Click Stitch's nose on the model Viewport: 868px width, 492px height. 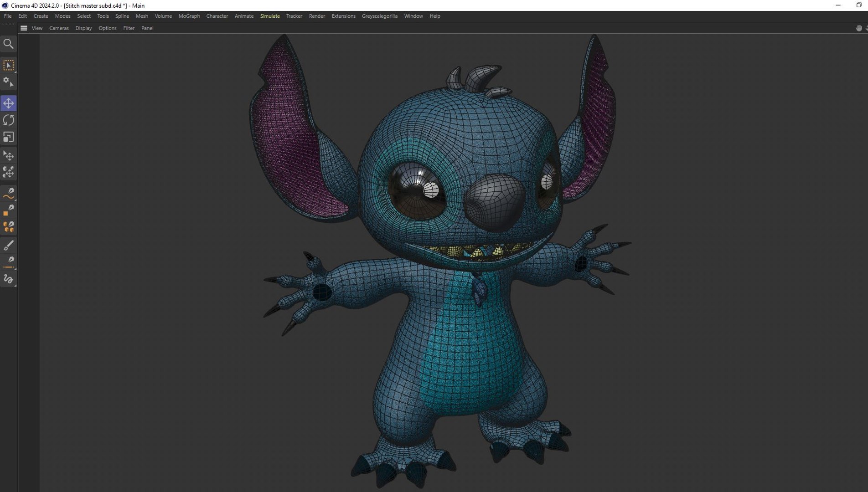(495, 202)
